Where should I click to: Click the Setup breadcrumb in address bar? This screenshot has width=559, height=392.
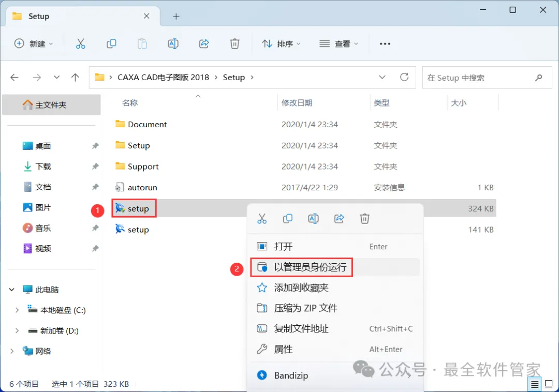pyautogui.click(x=234, y=77)
